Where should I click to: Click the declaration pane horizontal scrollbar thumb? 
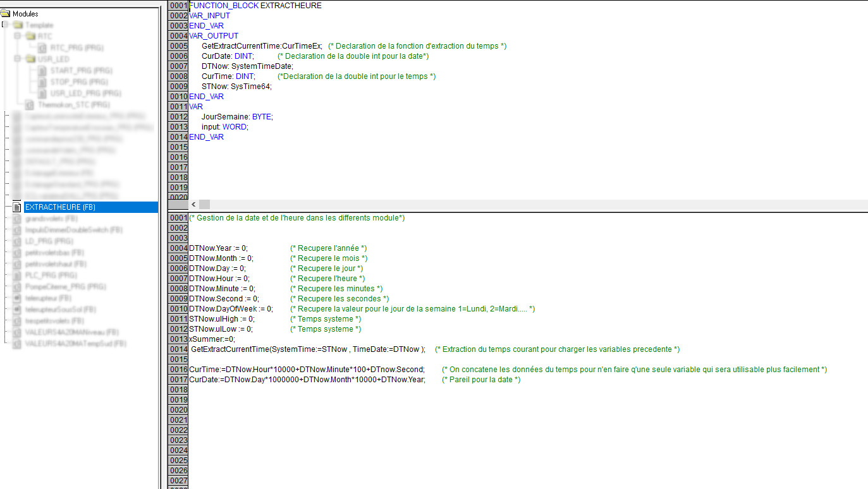pos(205,204)
